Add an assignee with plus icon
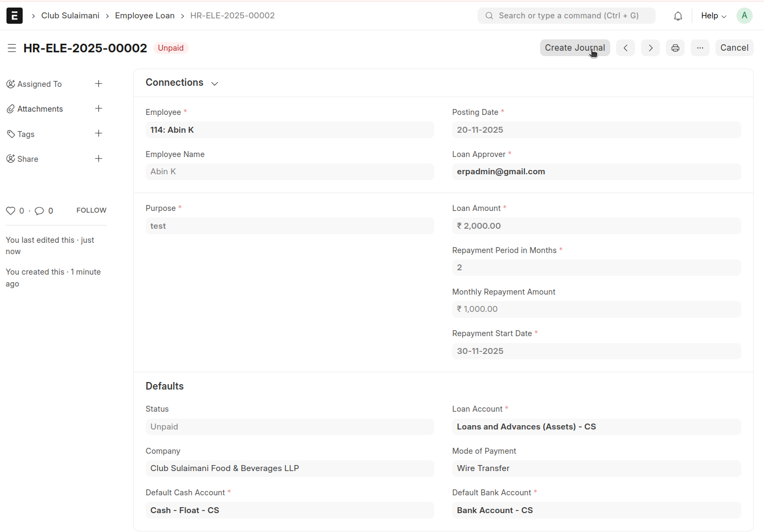 pyautogui.click(x=99, y=84)
